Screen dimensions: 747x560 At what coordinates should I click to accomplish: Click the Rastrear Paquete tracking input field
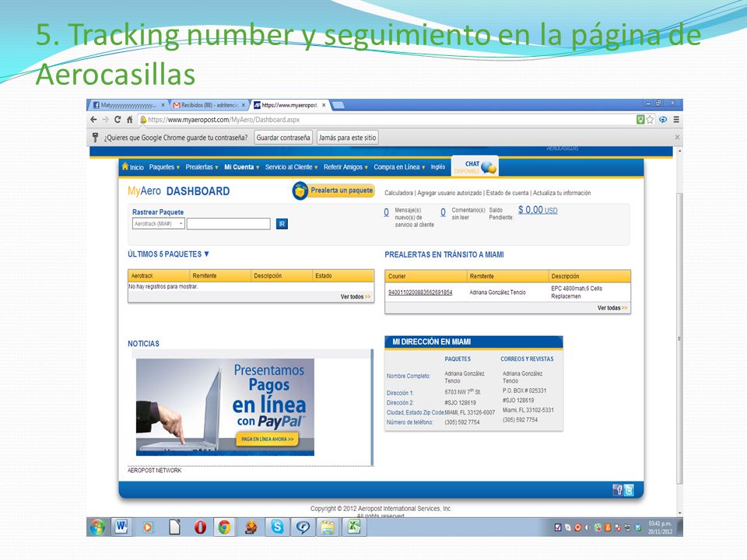[229, 224]
